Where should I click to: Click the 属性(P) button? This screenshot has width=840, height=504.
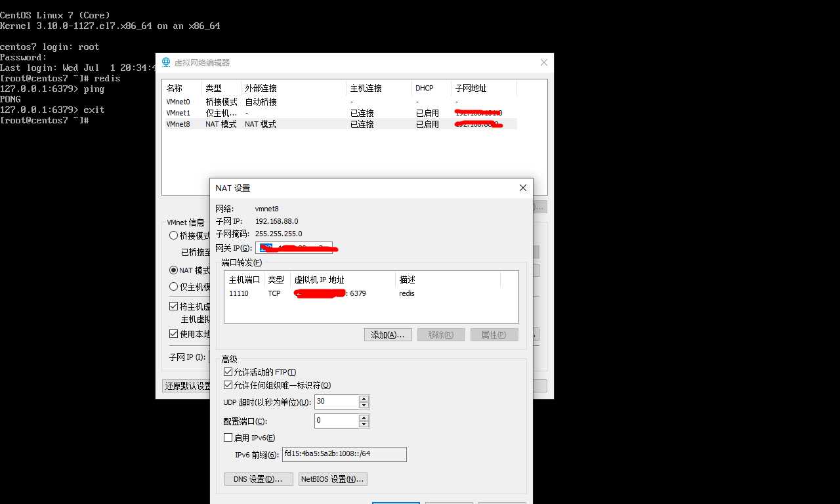(494, 335)
